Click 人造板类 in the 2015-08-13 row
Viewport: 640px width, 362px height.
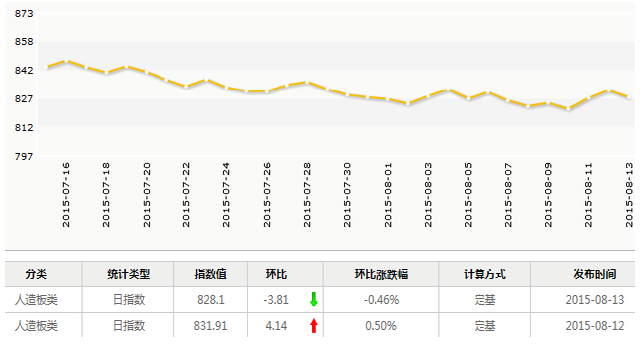36,300
